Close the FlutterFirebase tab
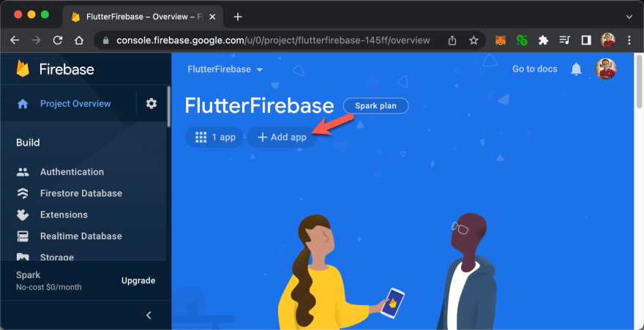The width and height of the screenshot is (644, 330). 212,17
